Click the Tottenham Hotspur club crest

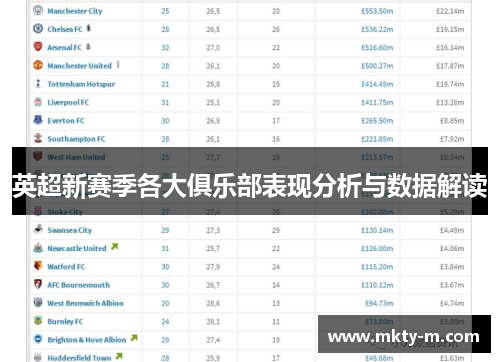tap(38, 83)
